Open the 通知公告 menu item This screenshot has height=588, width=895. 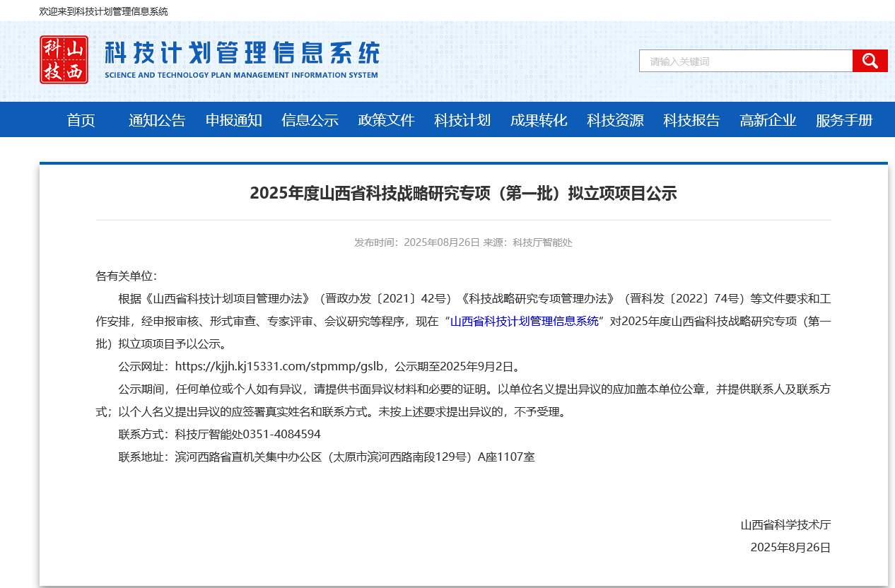(157, 120)
